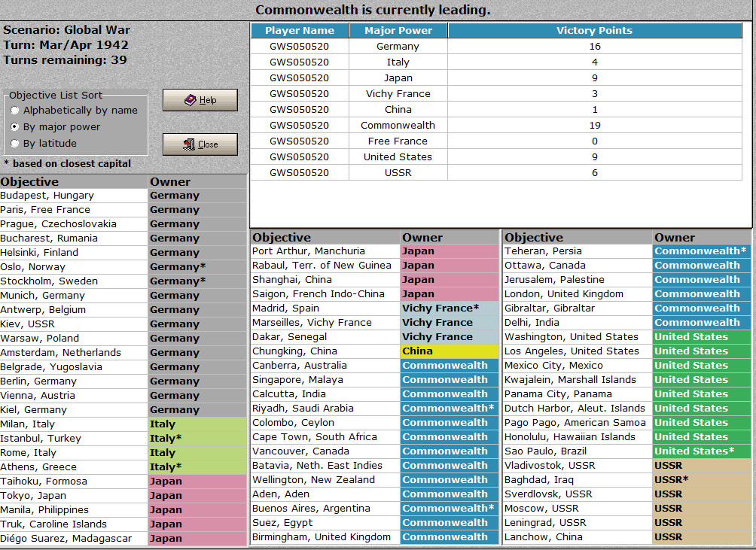This screenshot has height=550, width=756.
Task: Click Budapest, Hungary objective
Action: 73,196
